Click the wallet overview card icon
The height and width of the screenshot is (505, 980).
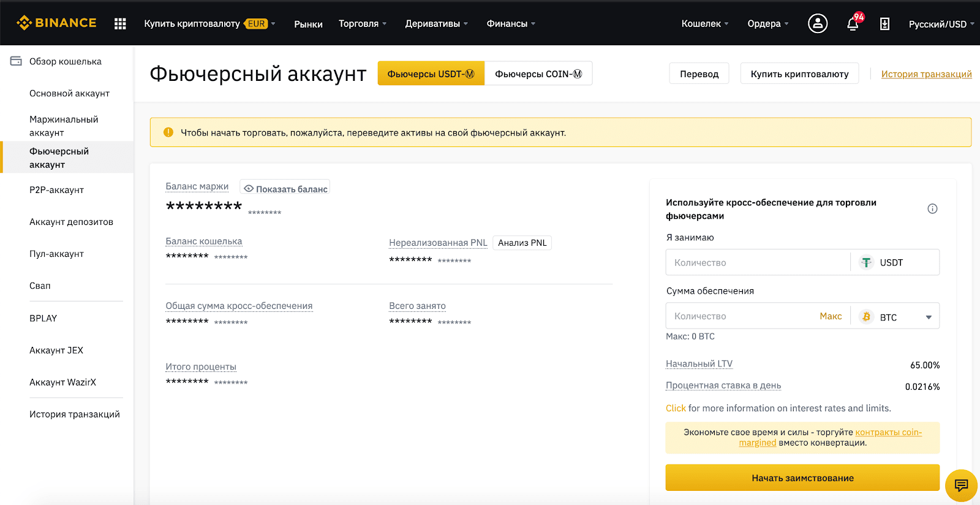tap(16, 61)
